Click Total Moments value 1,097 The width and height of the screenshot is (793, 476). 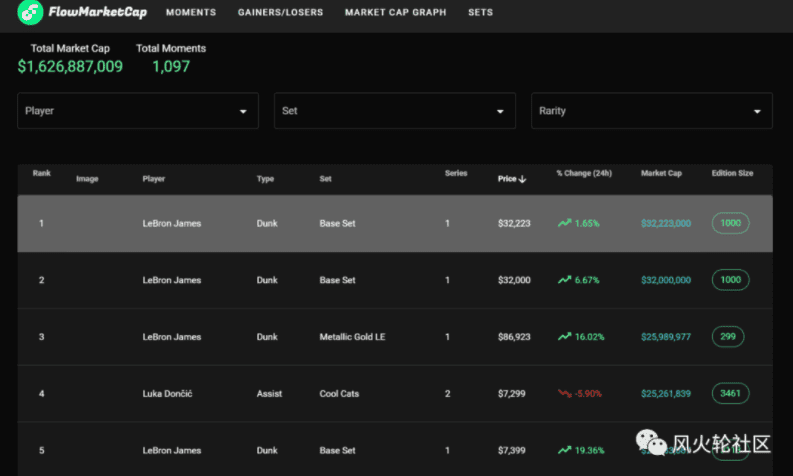point(171,66)
